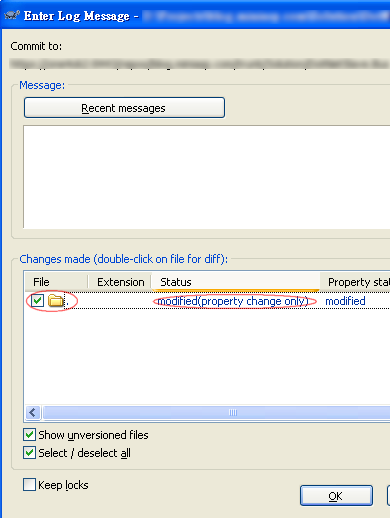Sort the list by File column
The image size is (390, 518).
pos(56,282)
